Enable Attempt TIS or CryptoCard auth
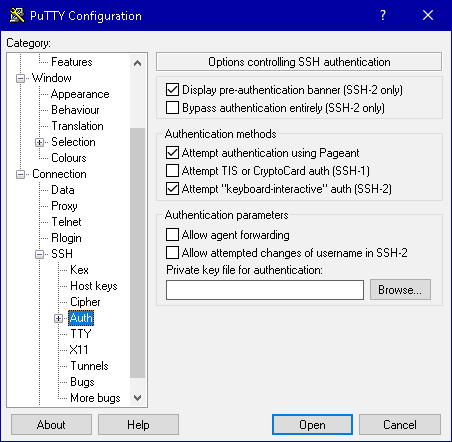 pos(172,171)
